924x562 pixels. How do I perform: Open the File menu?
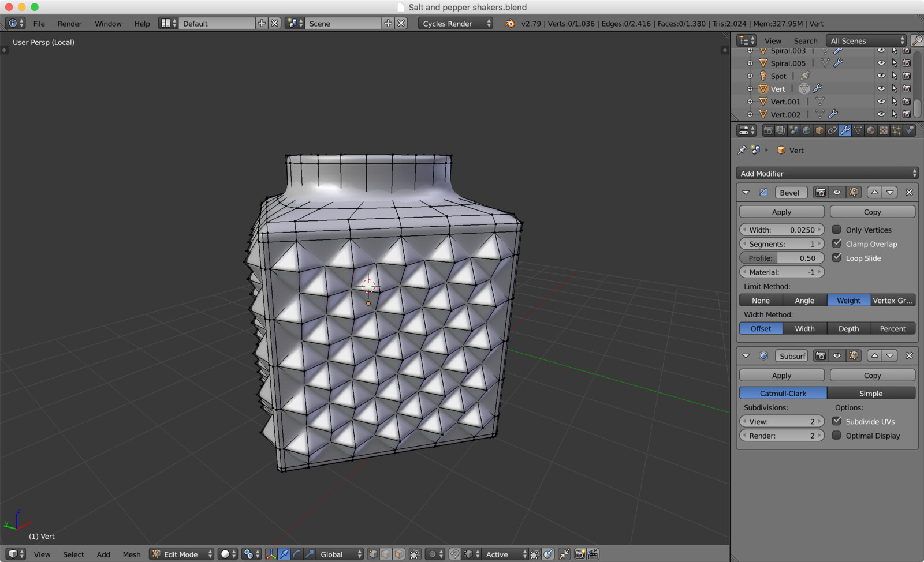click(39, 24)
